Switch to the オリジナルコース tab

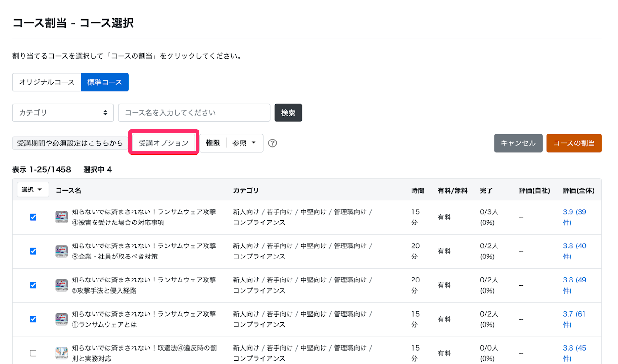coord(47,82)
